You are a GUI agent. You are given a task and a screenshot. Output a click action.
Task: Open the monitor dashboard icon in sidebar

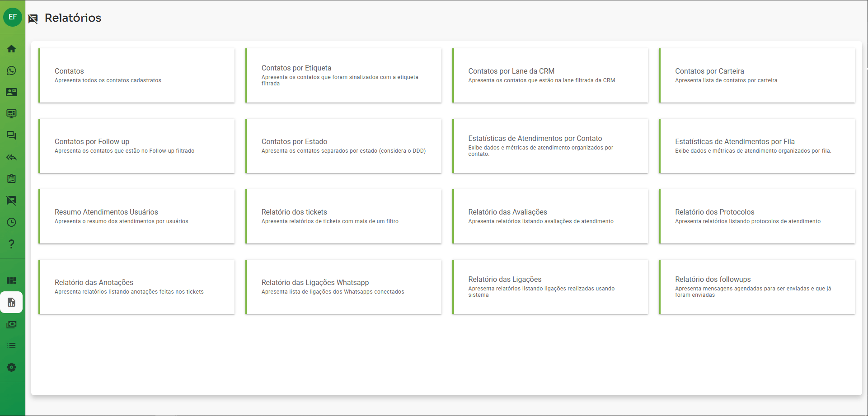tap(12, 114)
